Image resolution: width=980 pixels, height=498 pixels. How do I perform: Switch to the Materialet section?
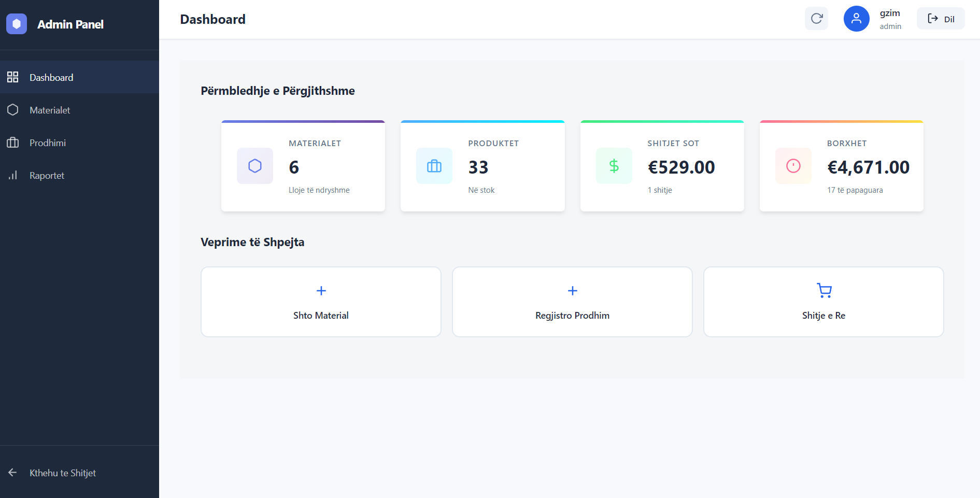(50, 109)
